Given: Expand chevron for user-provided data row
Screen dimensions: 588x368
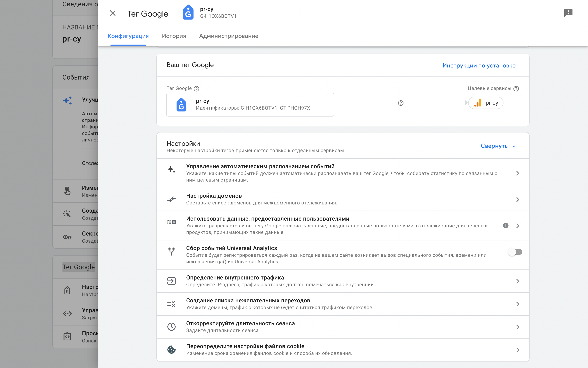Looking at the screenshot, I should point(518,226).
